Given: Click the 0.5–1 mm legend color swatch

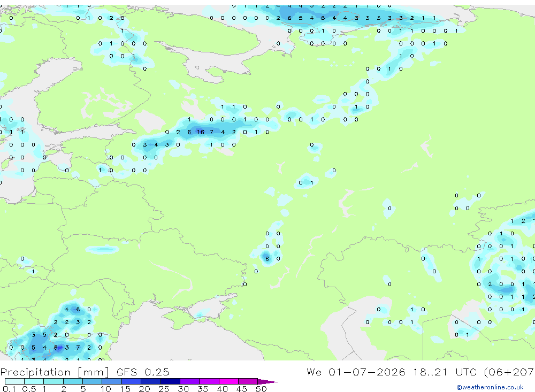Looking at the screenshot, I should [34, 381].
